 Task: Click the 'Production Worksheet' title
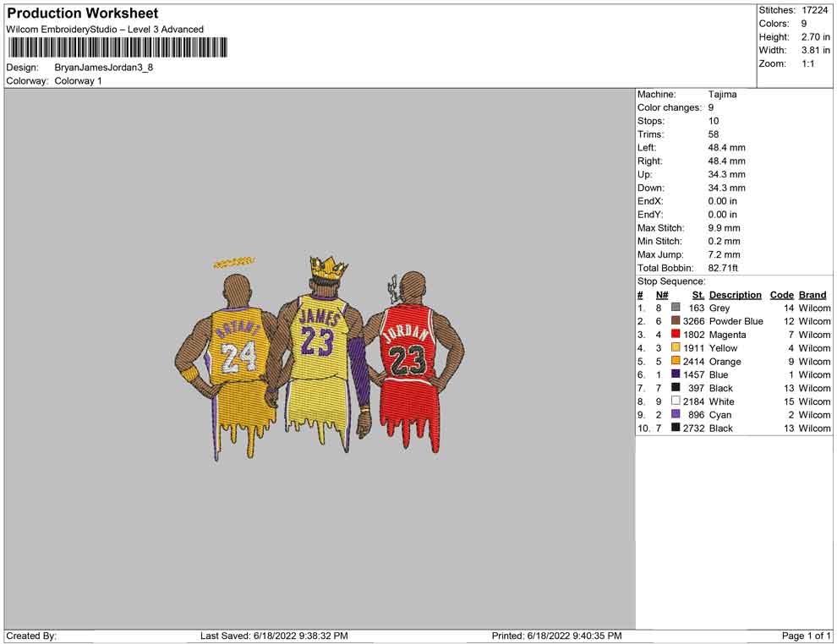click(x=82, y=14)
